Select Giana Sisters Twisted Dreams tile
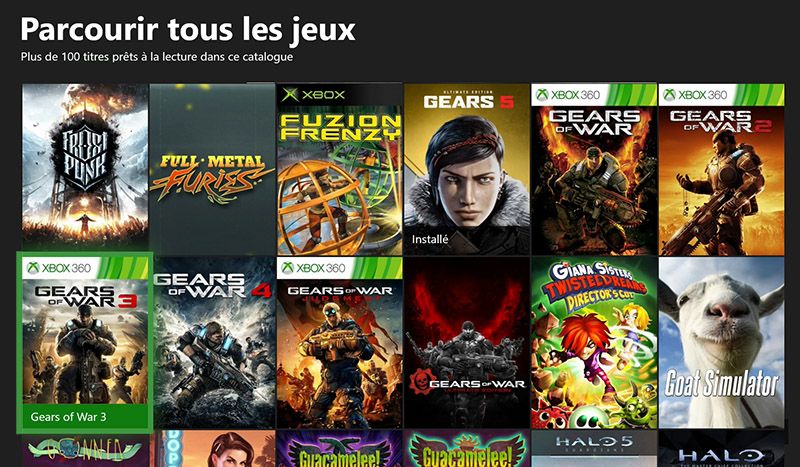 point(594,342)
